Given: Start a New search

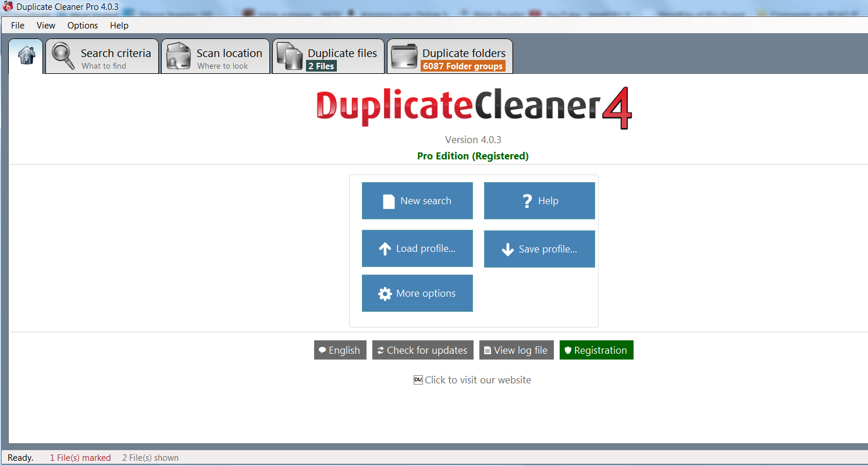Looking at the screenshot, I should pyautogui.click(x=417, y=201).
